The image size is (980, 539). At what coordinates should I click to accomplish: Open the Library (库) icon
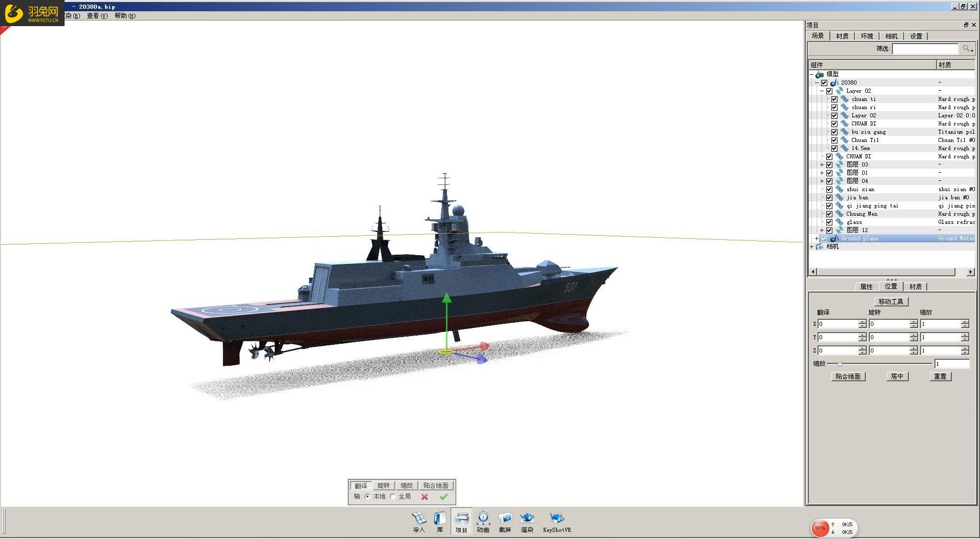click(x=440, y=519)
